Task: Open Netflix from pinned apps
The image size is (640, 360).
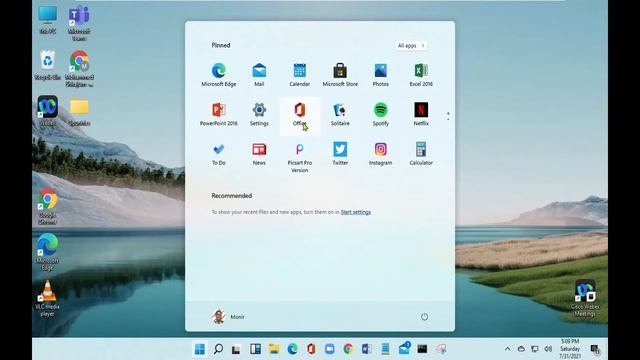Action: [x=421, y=114]
